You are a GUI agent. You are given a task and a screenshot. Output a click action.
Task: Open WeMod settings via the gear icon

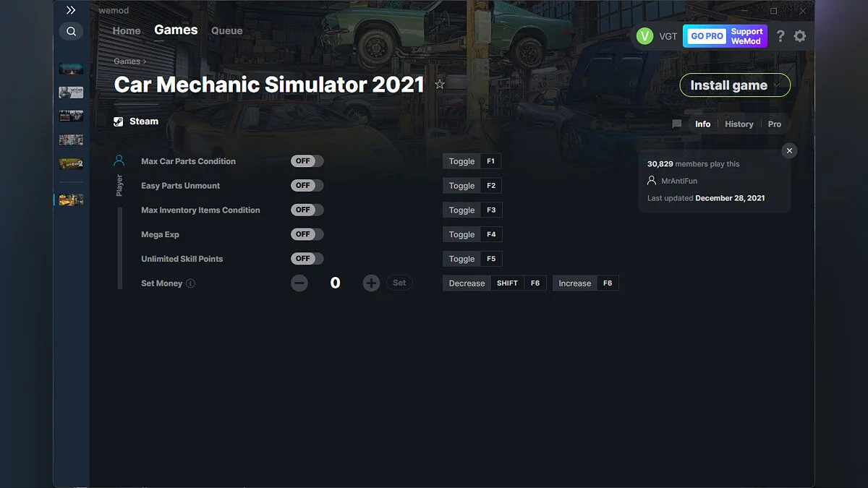800,35
